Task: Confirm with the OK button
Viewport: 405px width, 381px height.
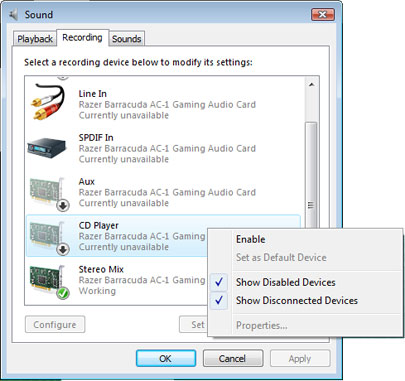Action: point(166,359)
